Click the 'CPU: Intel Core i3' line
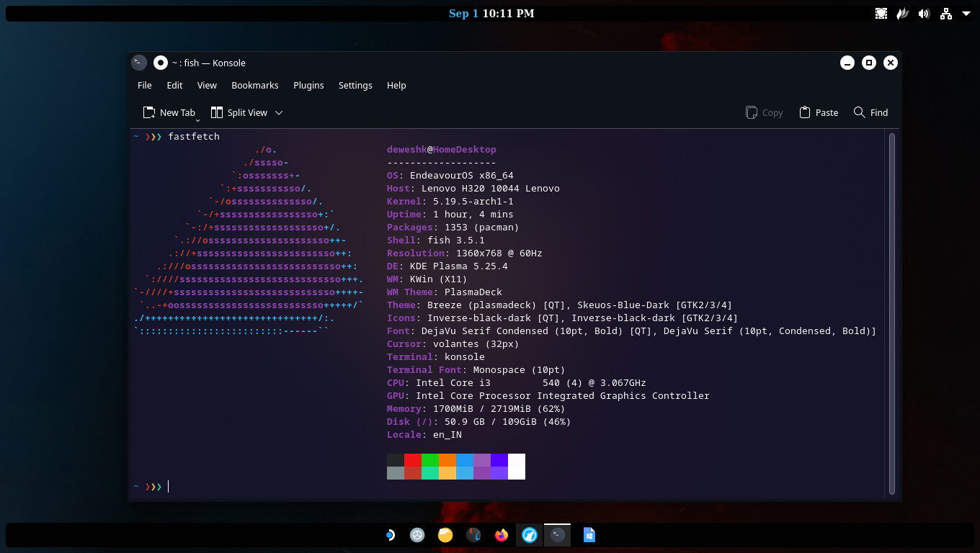 click(517, 382)
